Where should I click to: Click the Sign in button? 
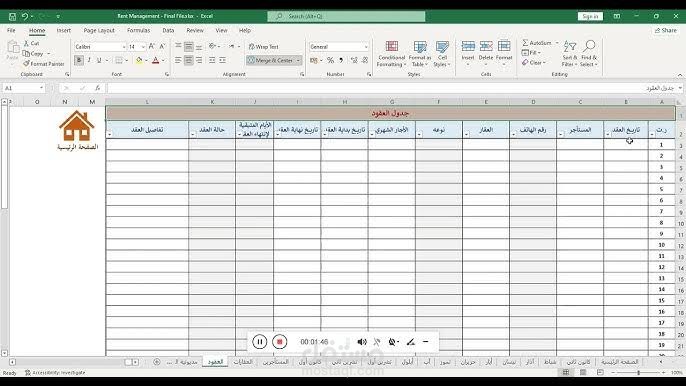(590, 16)
